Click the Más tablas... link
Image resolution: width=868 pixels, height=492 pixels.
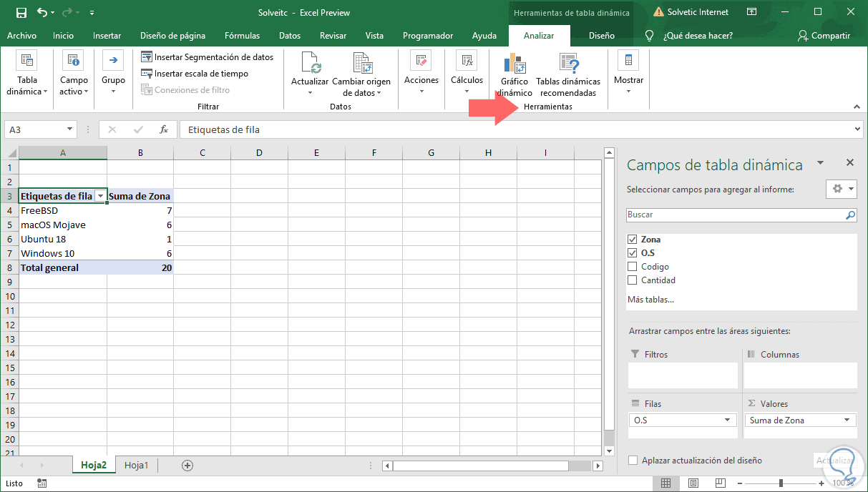point(650,300)
